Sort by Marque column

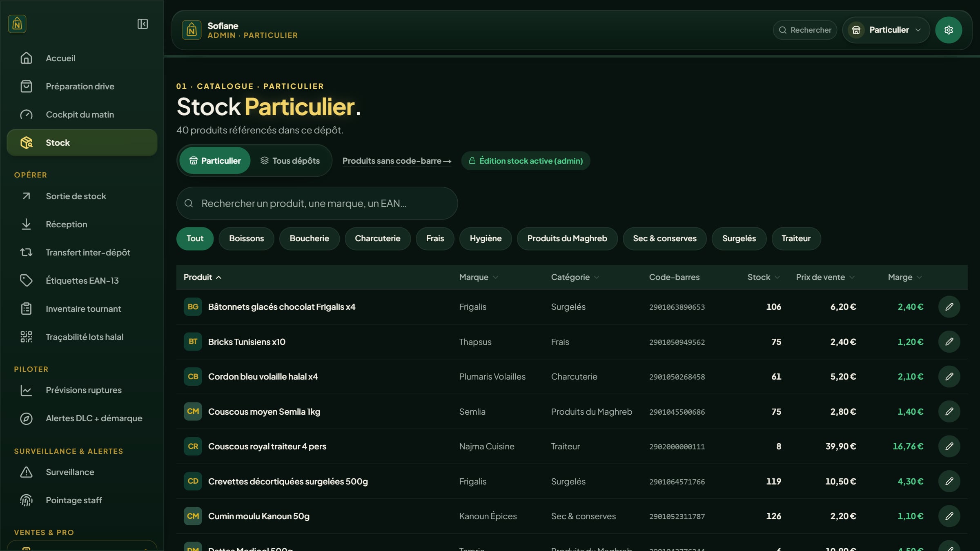(479, 277)
